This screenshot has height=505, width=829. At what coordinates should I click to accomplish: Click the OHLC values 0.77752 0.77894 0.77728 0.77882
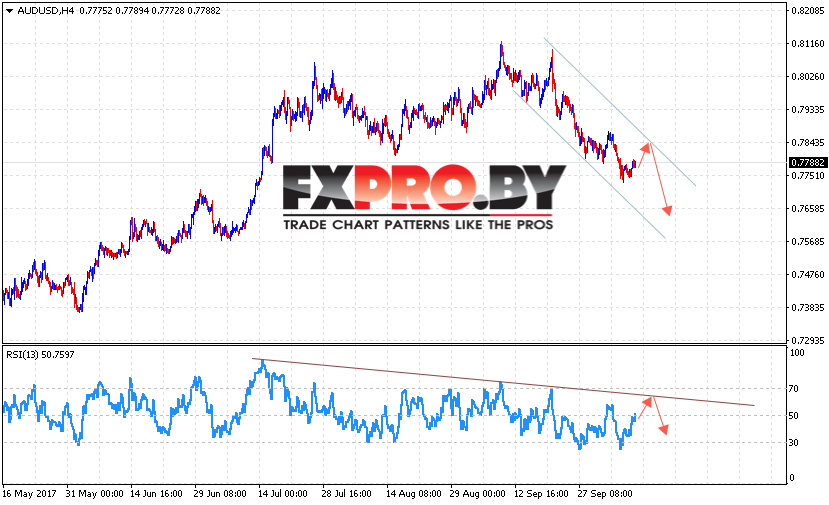(x=150, y=11)
